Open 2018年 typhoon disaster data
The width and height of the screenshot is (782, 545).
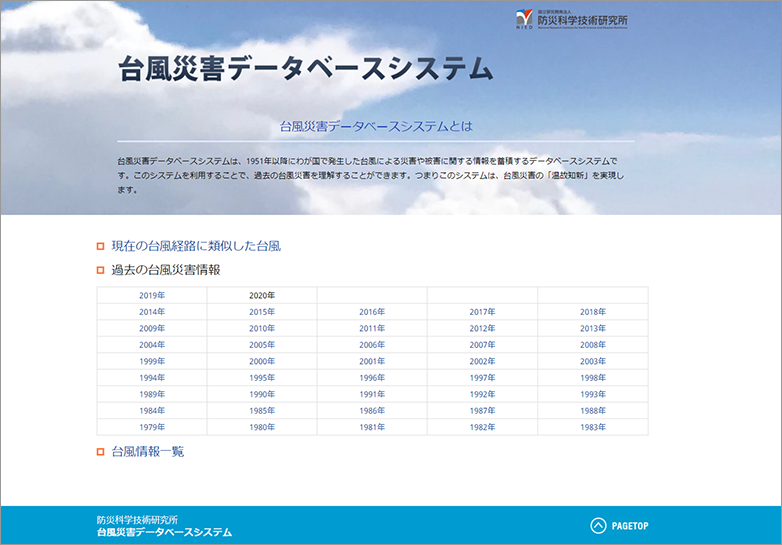[x=593, y=312]
